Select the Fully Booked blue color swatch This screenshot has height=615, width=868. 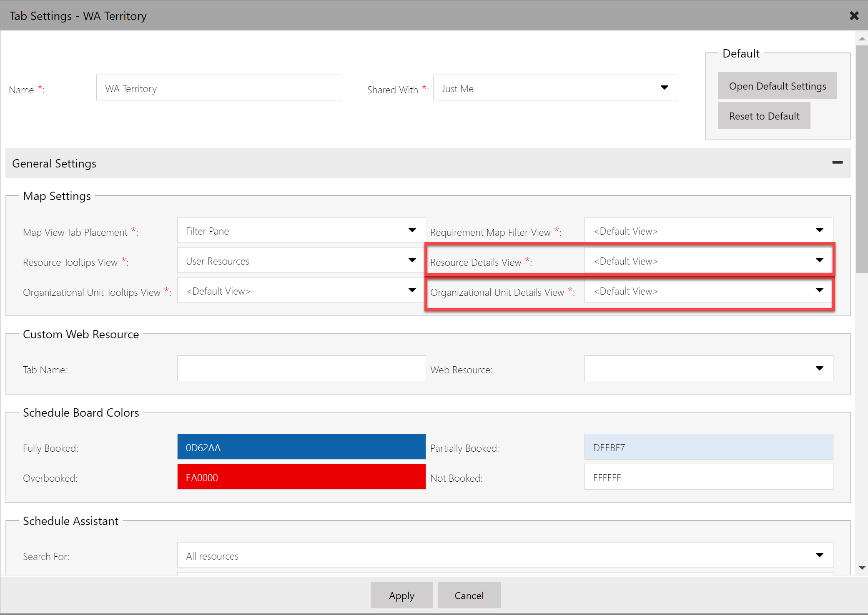[x=301, y=447]
